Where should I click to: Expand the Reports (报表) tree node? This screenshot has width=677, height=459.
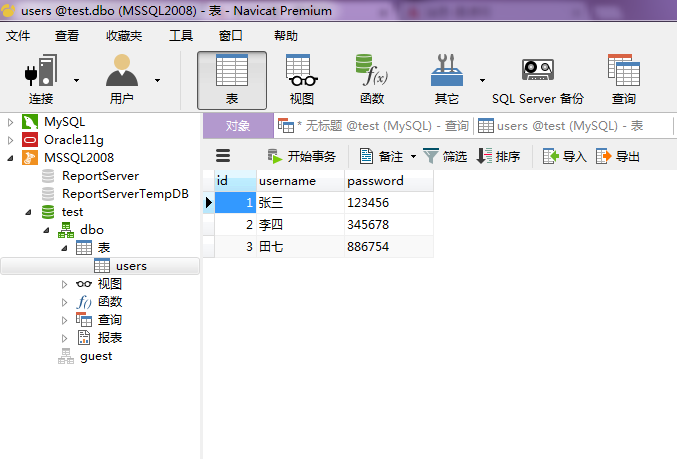point(64,338)
